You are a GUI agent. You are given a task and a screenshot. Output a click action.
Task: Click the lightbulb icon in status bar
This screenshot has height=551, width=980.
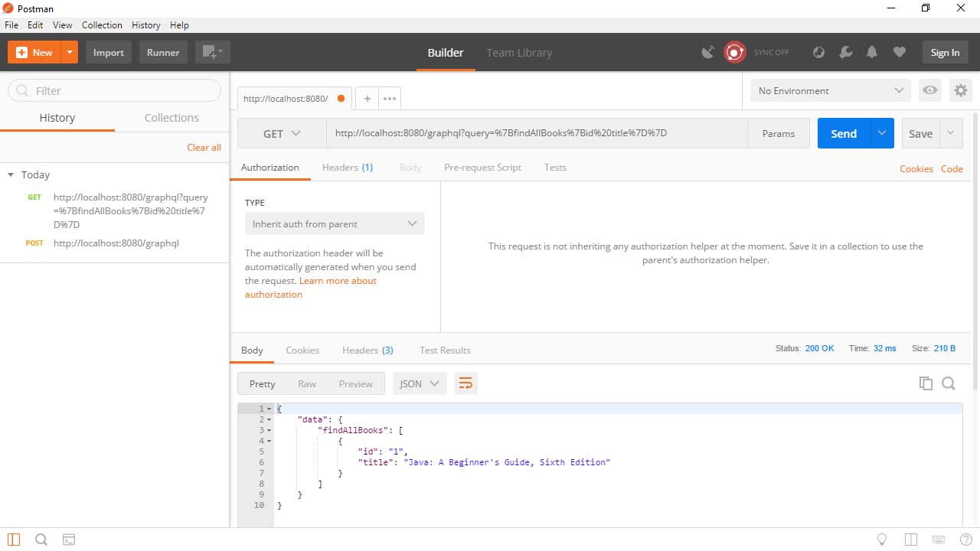(x=882, y=540)
